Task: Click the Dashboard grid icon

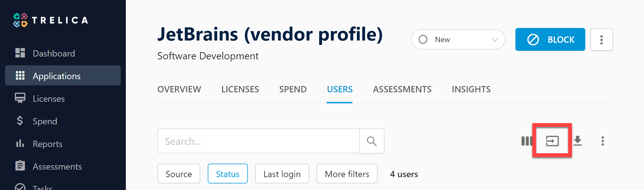Action: click(20, 53)
